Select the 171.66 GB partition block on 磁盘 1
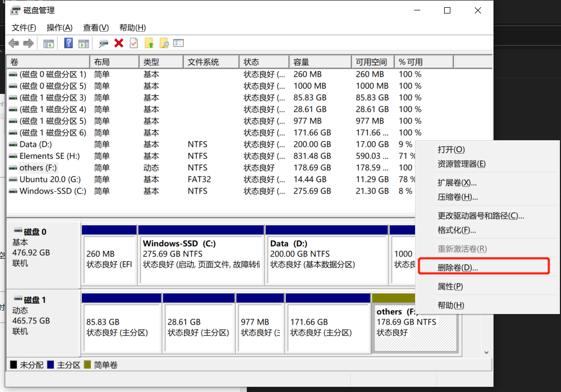Image resolution: width=561 pixels, height=392 pixels. coord(328,323)
